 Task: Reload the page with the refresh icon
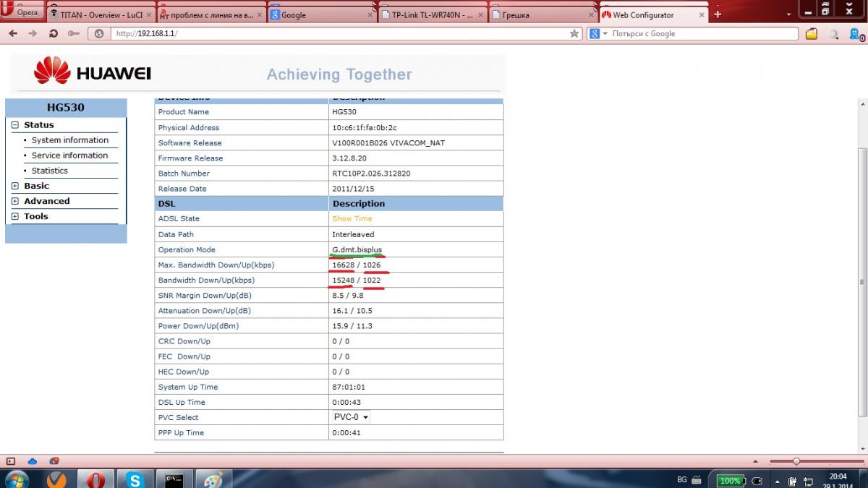(x=53, y=33)
